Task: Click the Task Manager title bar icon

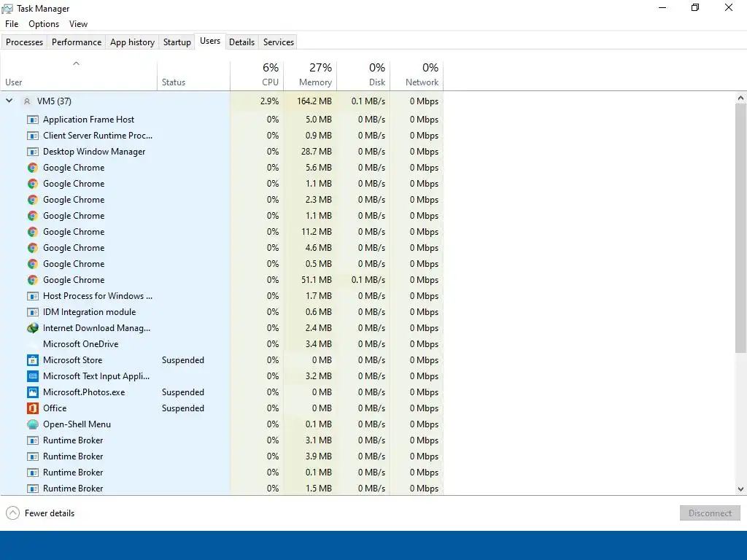Action: [7, 9]
